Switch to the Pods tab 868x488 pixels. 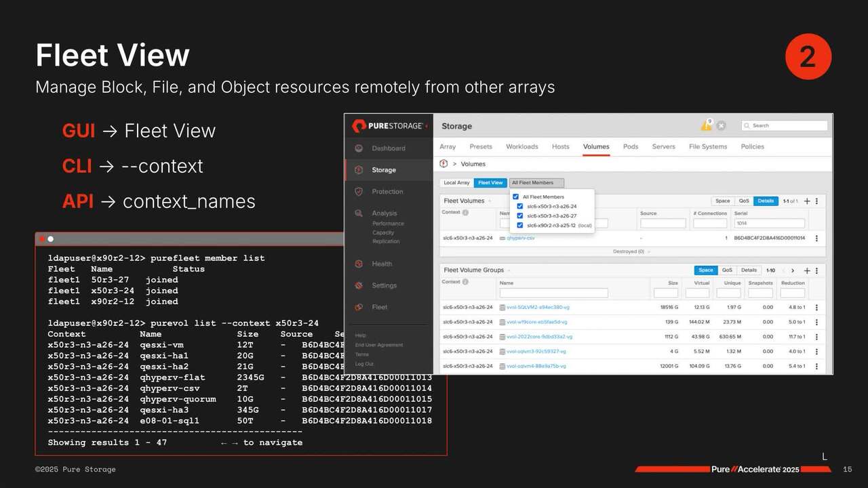pyautogui.click(x=631, y=146)
